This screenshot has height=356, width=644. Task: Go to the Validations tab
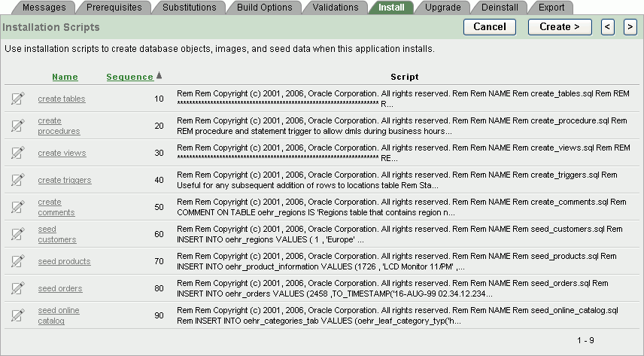tap(335, 8)
